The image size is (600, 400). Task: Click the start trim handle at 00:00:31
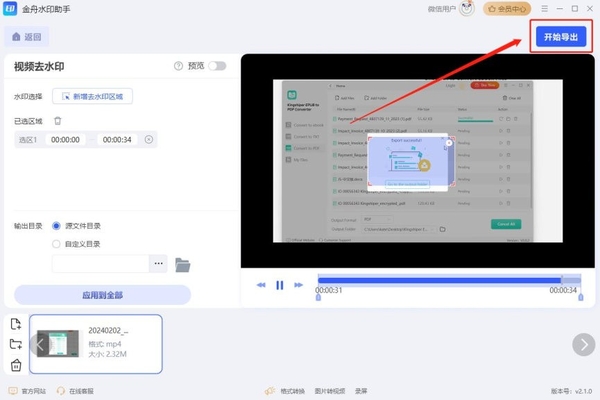[x=318, y=297]
